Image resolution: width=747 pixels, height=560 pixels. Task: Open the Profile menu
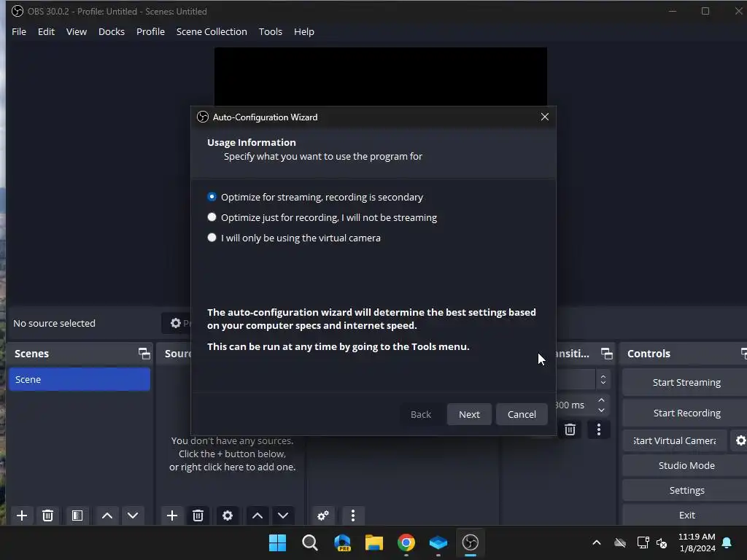(150, 31)
